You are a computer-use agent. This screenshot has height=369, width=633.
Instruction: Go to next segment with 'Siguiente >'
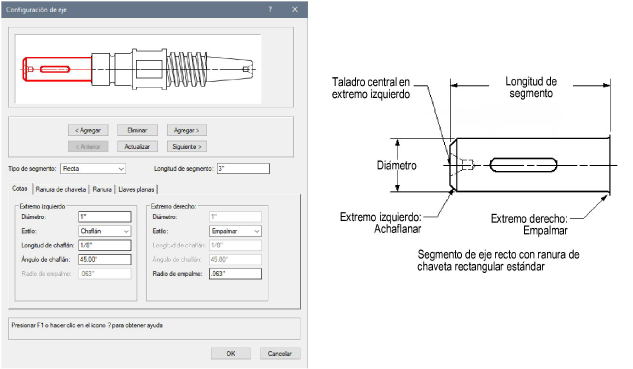click(187, 147)
